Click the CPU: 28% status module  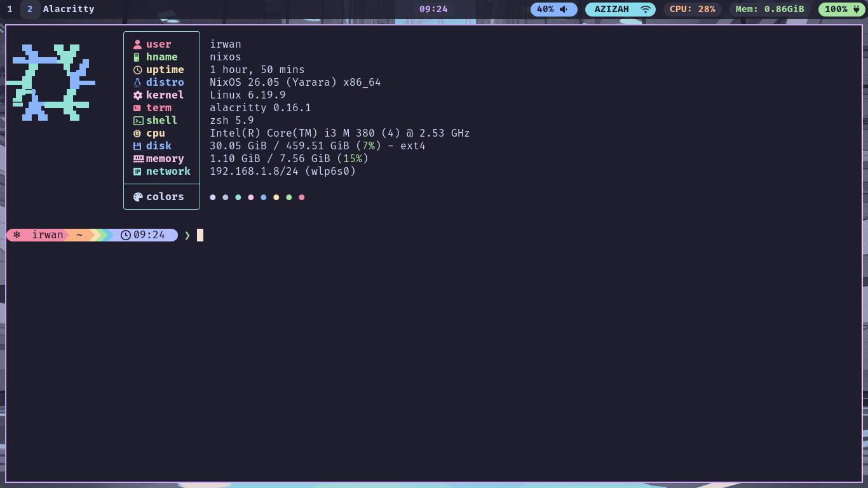coord(692,10)
